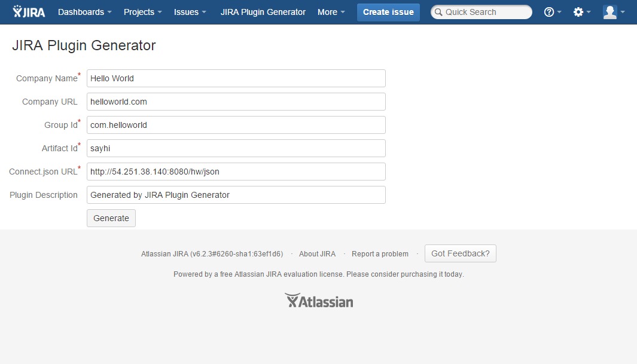The image size is (637, 364).
Task: Click the JIRA logo in header
Action: pyautogui.click(x=29, y=12)
